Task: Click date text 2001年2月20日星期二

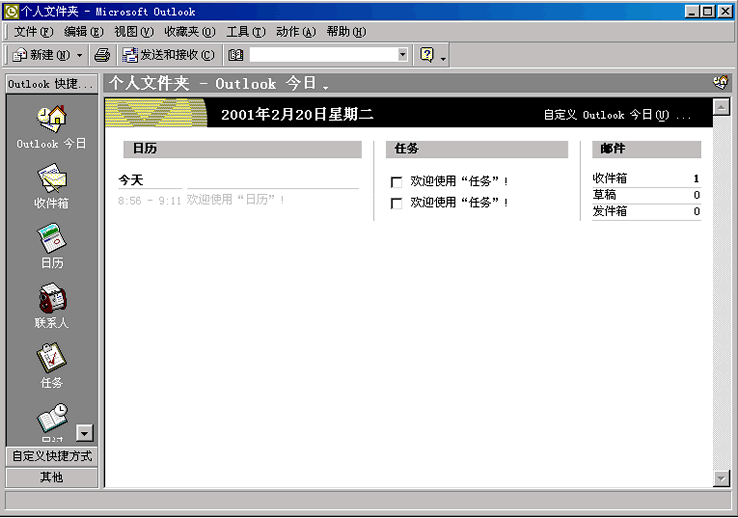Action: click(297, 114)
